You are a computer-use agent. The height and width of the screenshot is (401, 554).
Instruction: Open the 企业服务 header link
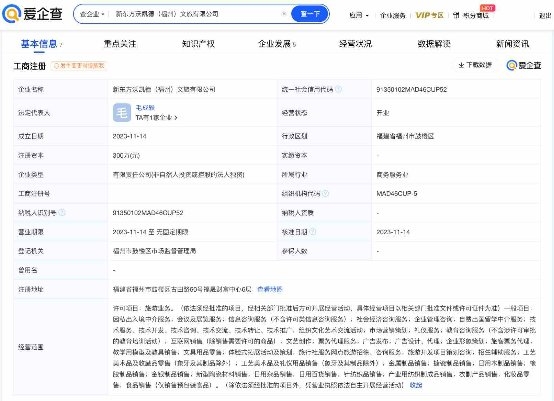coord(392,15)
